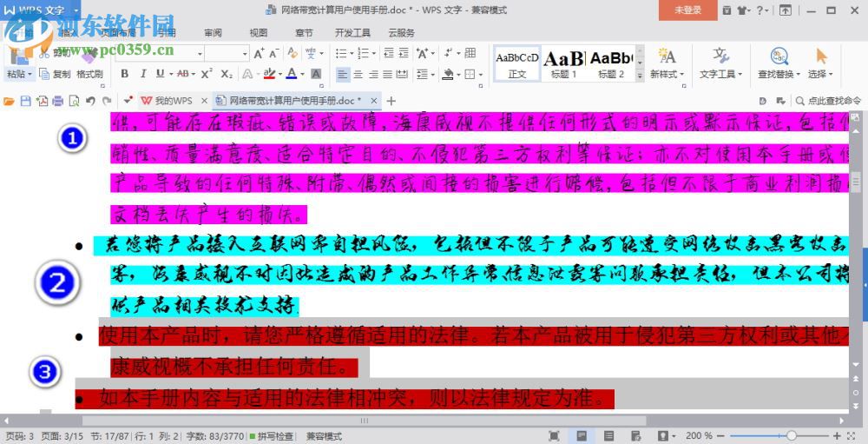Increase paragraph indent
The height and width of the screenshot is (444, 868).
pyautogui.click(x=404, y=53)
